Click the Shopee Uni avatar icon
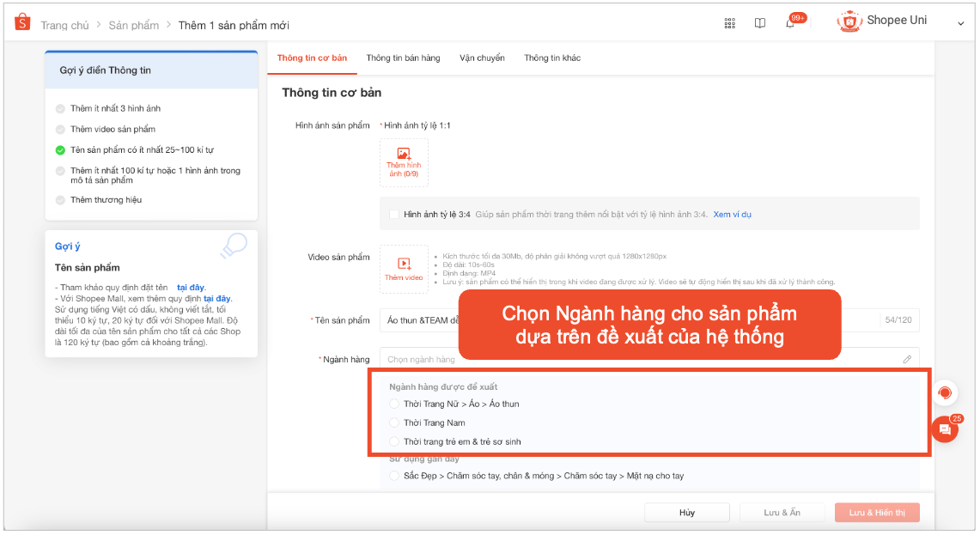This screenshot has height=535, width=980. (849, 21)
